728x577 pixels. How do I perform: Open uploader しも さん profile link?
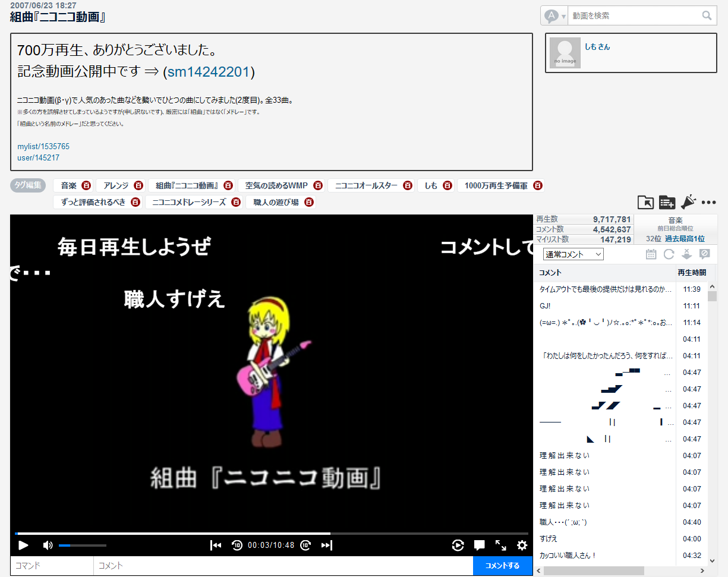click(597, 47)
